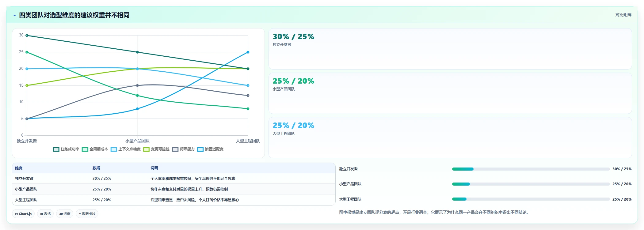Click the text 治理和审查是一票否决风险，个人订阅价格不再是核心
The height and width of the screenshot is (230, 644).
195,200
